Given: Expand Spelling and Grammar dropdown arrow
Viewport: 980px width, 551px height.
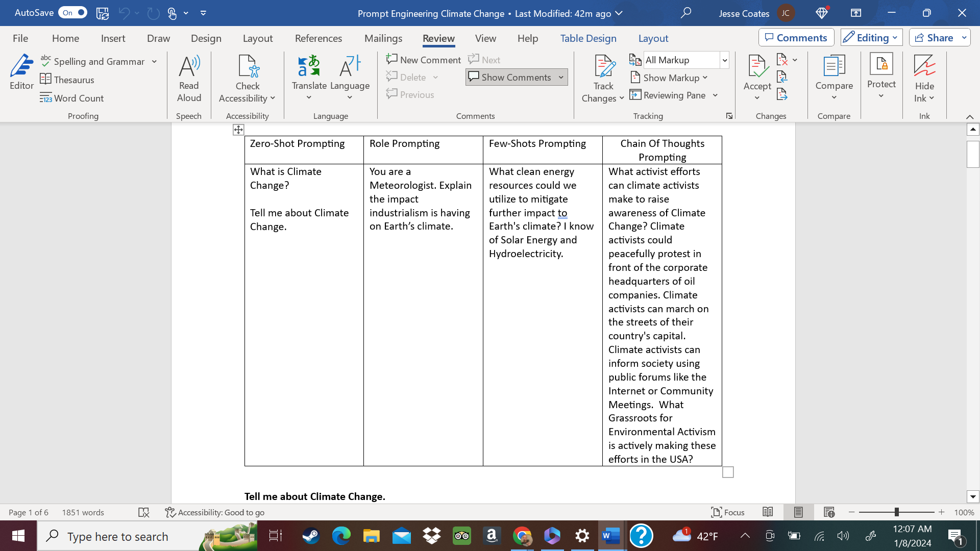Looking at the screenshot, I should (154, 61).
